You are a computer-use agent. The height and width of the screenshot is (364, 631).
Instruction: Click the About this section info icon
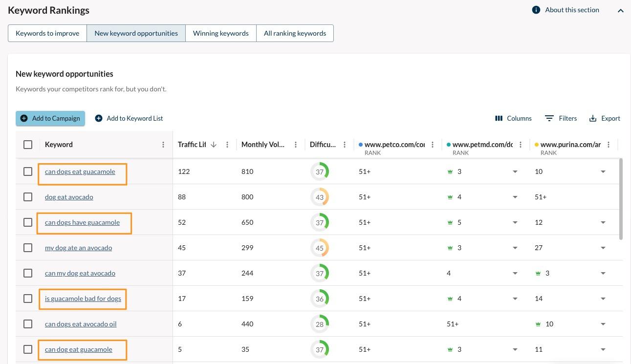click(536, 10)
